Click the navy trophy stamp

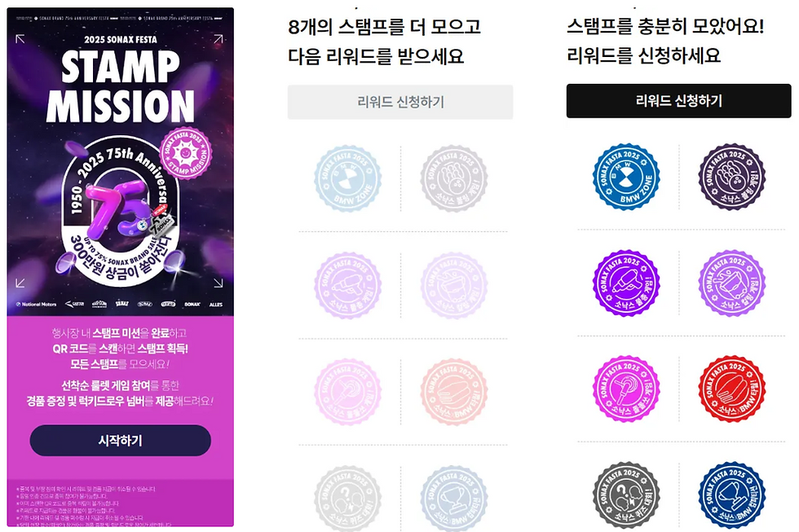click(x=731, y=494)
